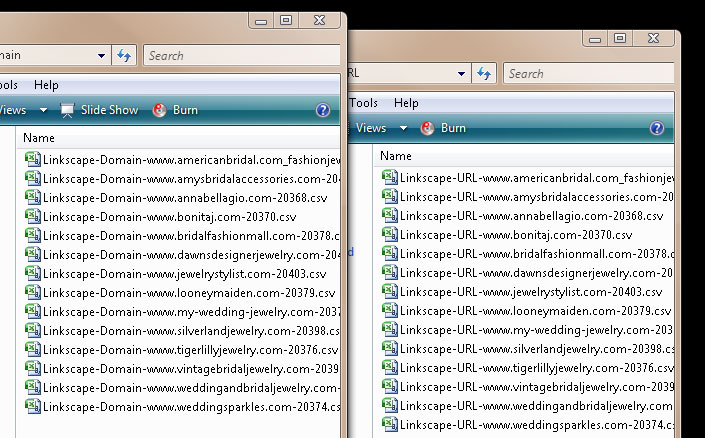The height and width of the screenshot is (438, 705).
Task: Expand the address bar dropdown in the URL window
Action: point(461,73)
